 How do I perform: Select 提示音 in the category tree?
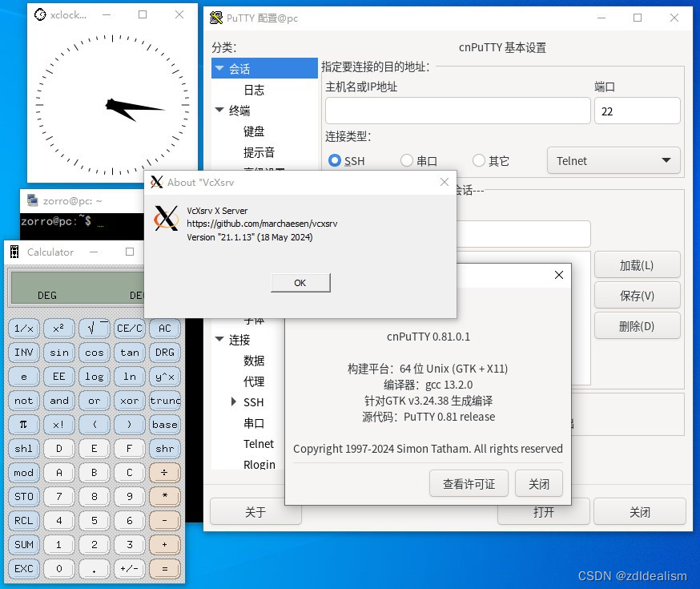point(259,152)
